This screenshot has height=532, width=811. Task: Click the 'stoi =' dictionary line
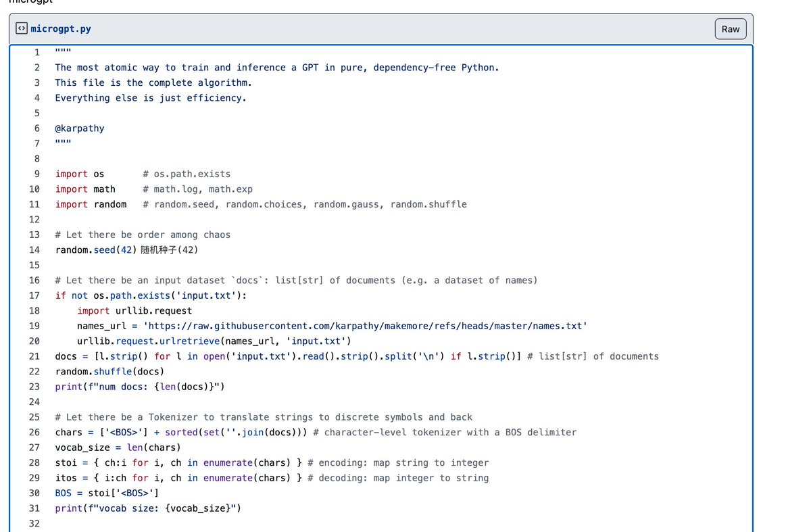pyautogui.click(x=272, y=463)
